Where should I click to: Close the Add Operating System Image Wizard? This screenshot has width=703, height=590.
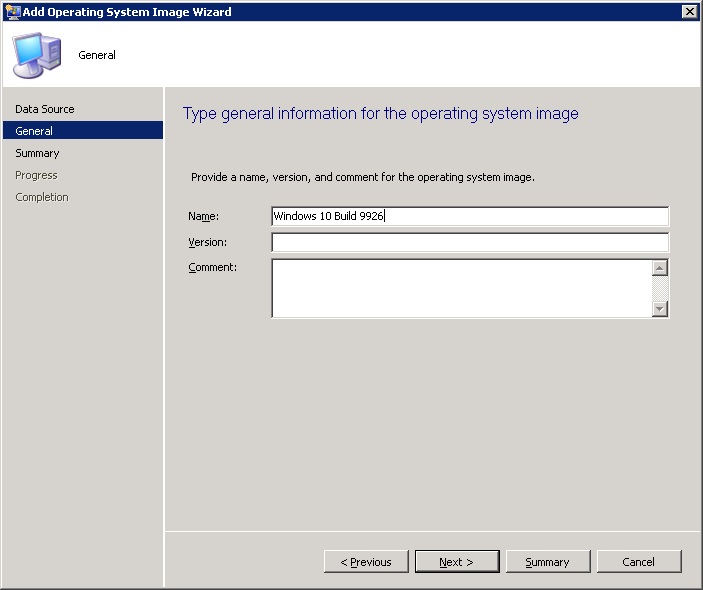pyautogui.click(x=689, y=12)
